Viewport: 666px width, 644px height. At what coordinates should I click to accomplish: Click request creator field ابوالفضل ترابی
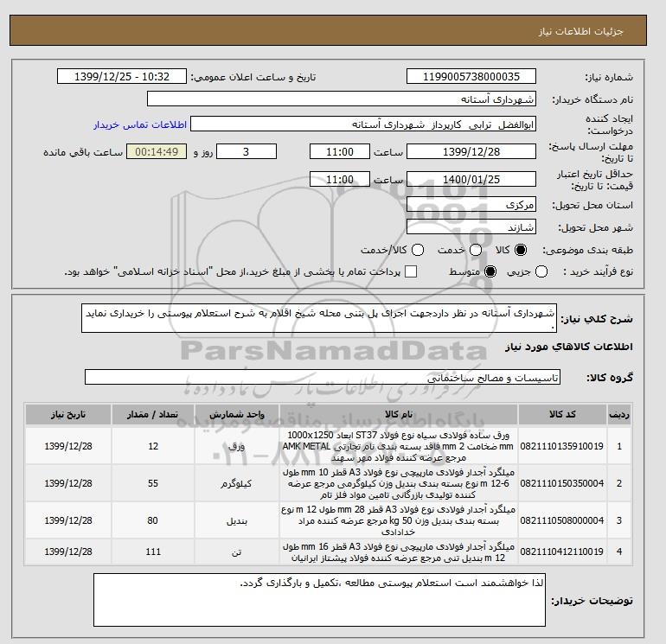(363, 124)
